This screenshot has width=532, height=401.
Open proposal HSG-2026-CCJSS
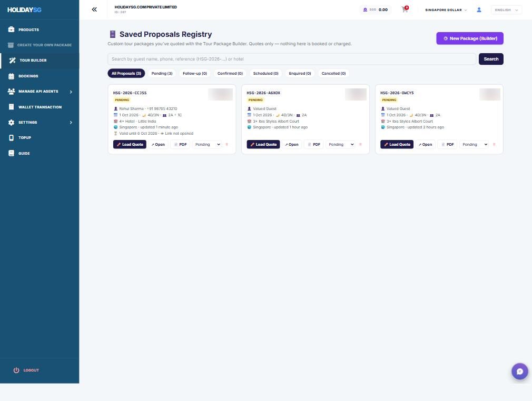click(158, 144)
